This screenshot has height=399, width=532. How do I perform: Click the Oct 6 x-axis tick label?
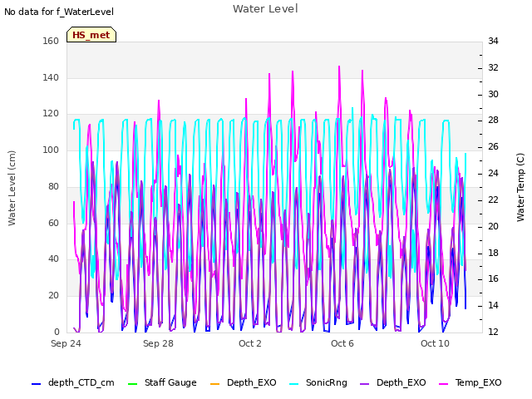(342, 343)
